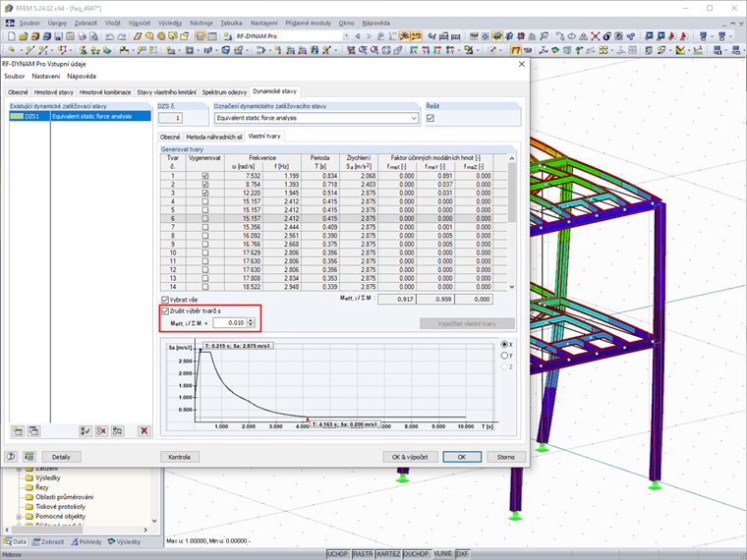Copy dynamic load case icon

(x=33, y=431)
